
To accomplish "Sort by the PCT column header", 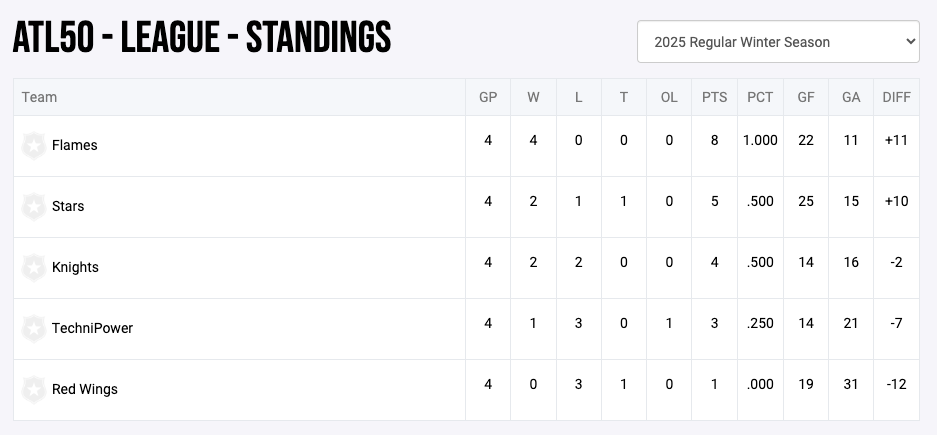I will point(760,98).
